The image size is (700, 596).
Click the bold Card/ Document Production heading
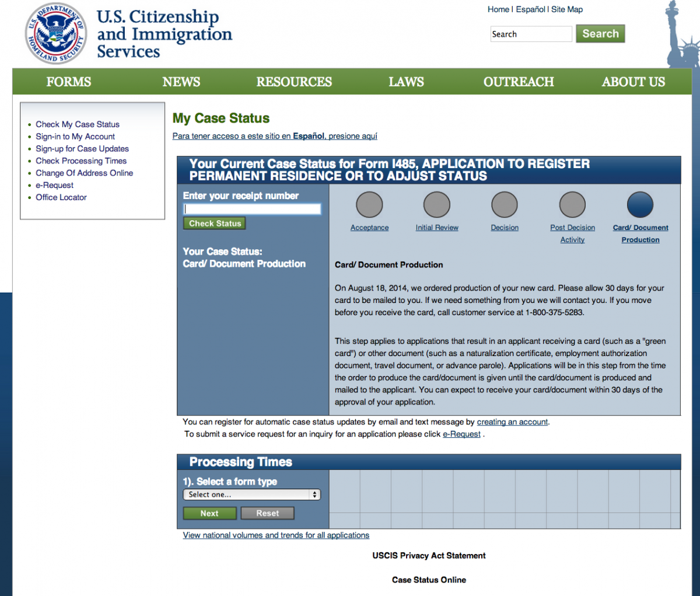click(x=389, y=265)
